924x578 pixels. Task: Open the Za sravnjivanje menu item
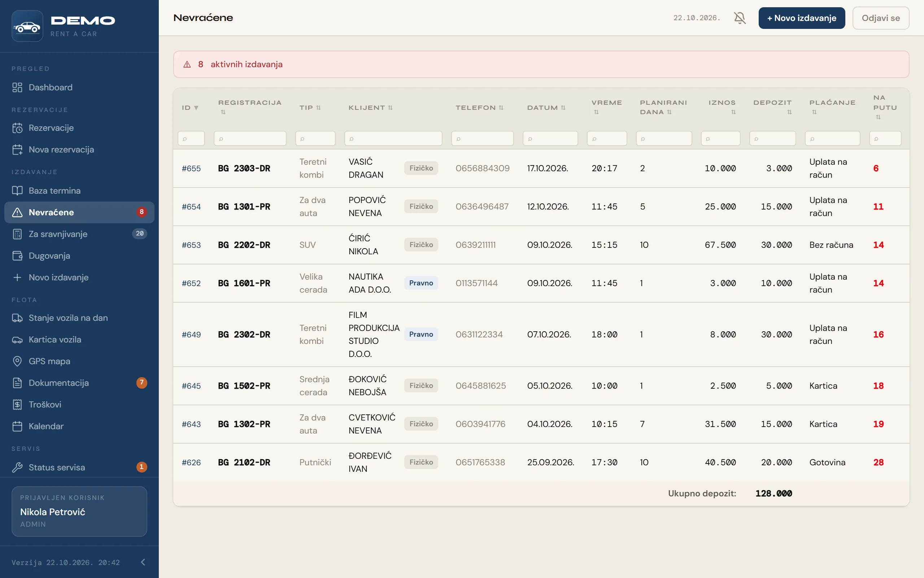(x=79, y=234)
